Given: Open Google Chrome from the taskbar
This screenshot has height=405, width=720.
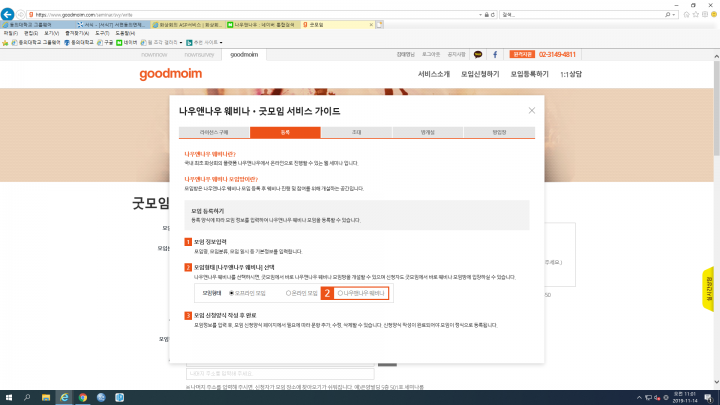Looking at the screenshot, I should 83,398.
